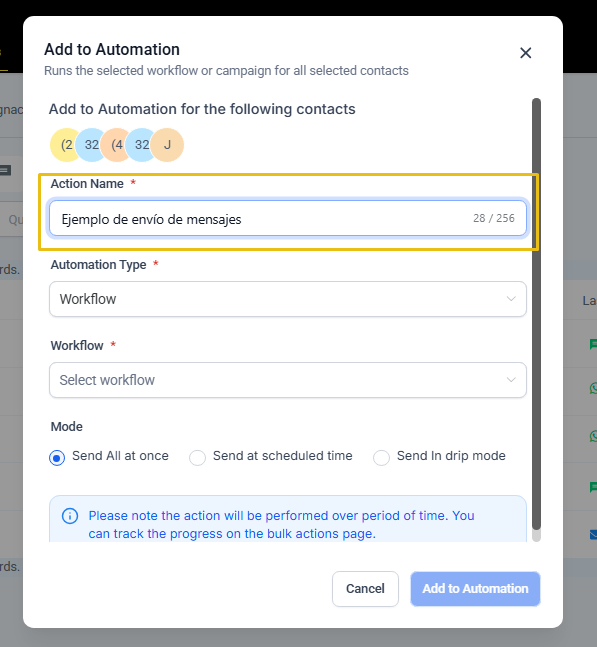Focus the Action Name text field
The width and height of the screenshot is (597, 647).
[288, 218]
